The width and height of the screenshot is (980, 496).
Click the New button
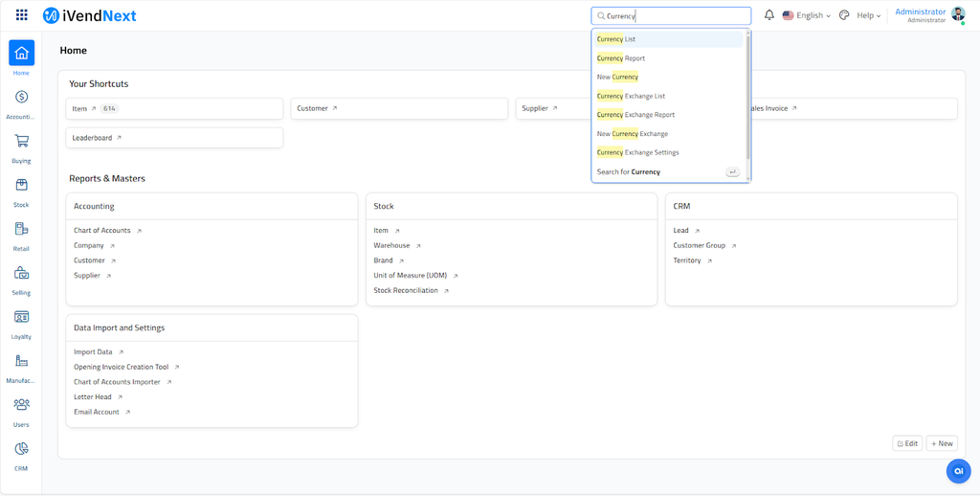[x=942, y=443]
